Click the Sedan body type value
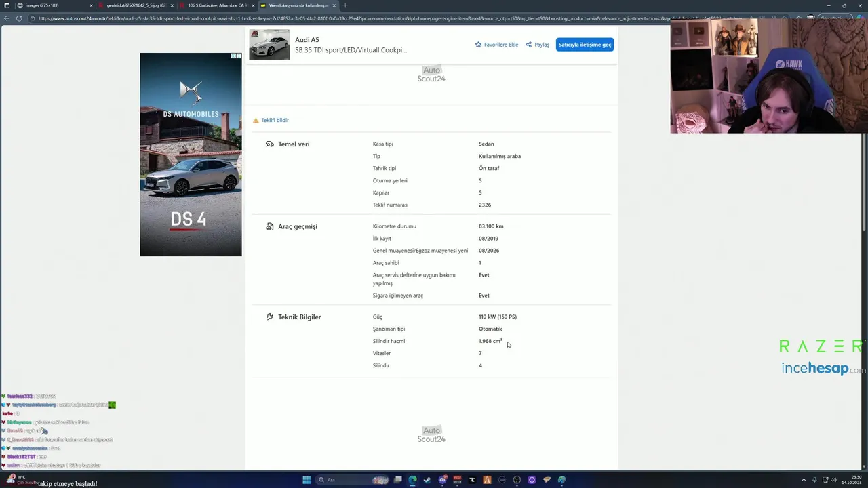 pyautogui.click(x=486, y=144)
